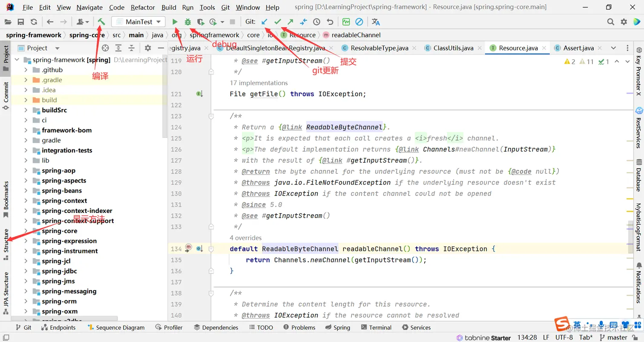Click Collapse All in Project panel header

click(132, 48)
